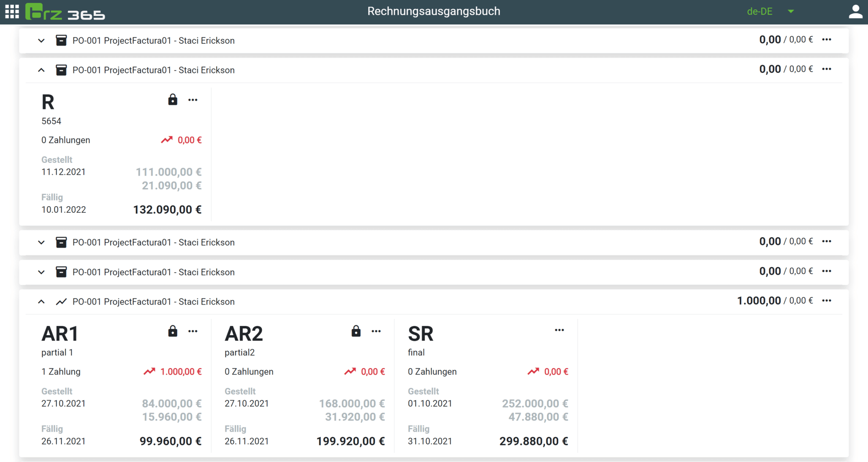Click AR1 paid amount 1.000,00 €
The image size is (868, 462).
pyautogui.click(x=181, y=372)
